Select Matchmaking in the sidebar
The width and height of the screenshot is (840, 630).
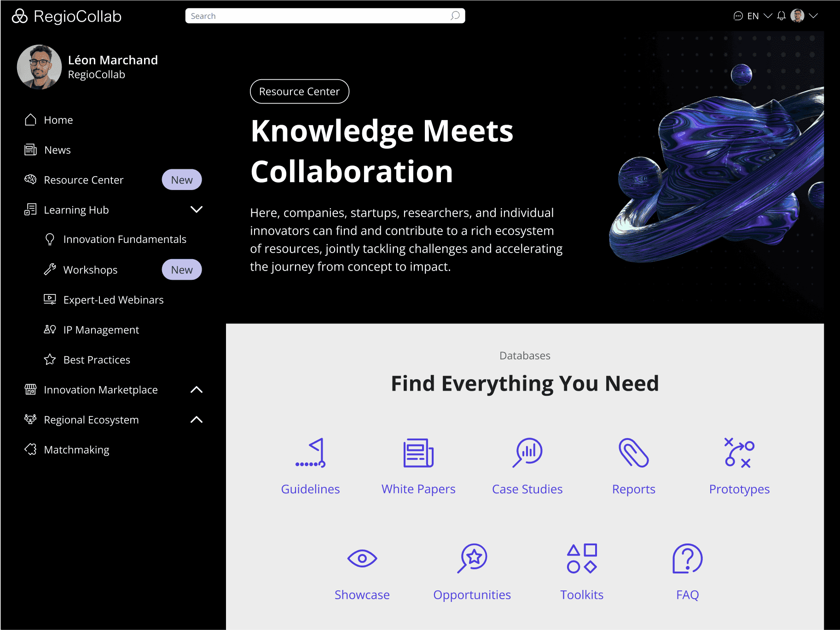tap(76, 449)
